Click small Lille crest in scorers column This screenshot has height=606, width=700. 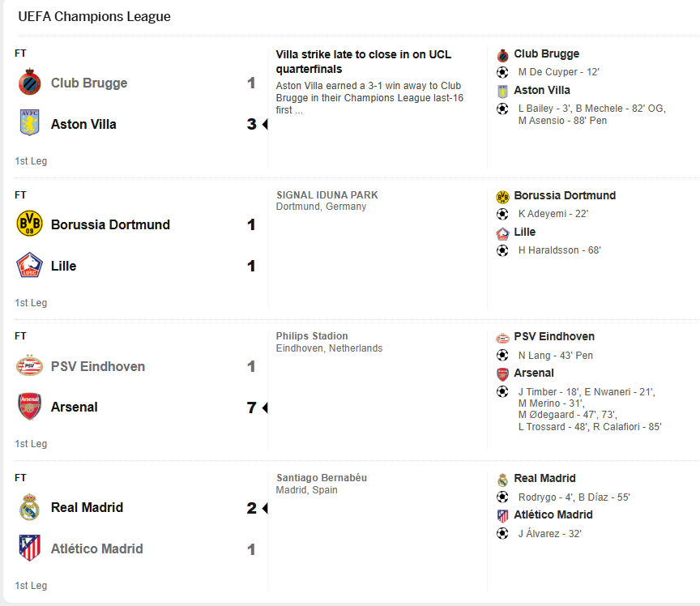coord(502,233)
